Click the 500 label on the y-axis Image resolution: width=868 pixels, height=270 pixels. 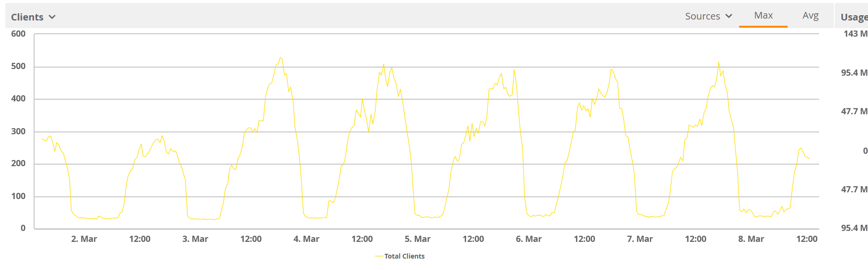[18, 66]
